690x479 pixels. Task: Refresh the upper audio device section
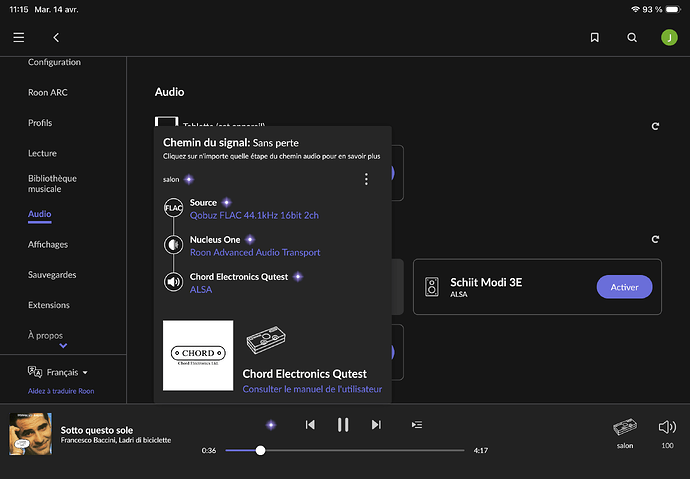tap(655, 126)
